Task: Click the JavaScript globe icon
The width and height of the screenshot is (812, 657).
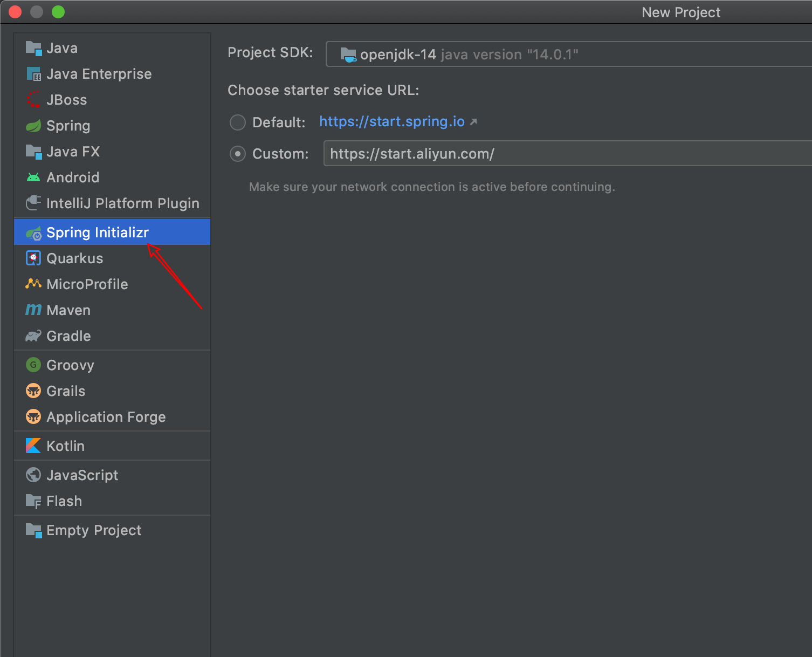Action: click(x=33, y=475)
